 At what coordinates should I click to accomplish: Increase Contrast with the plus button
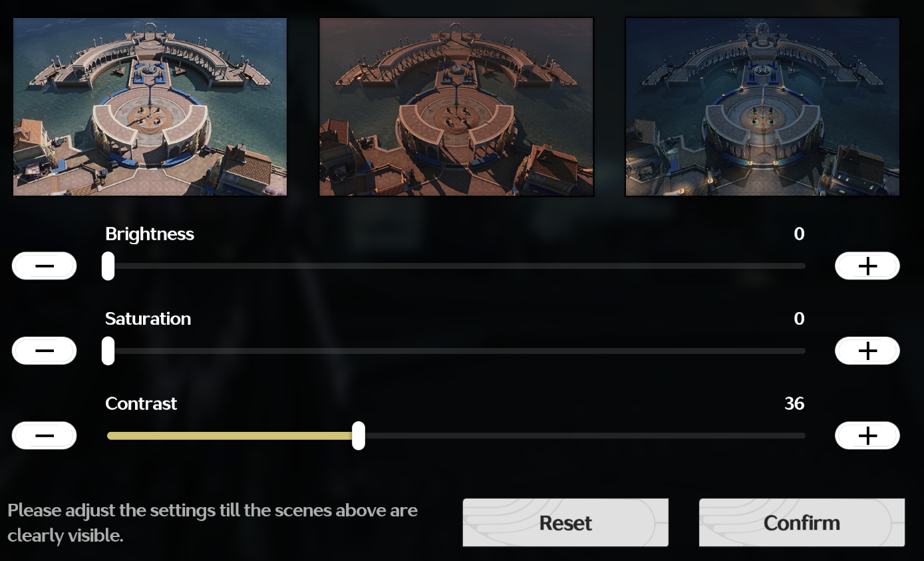click(x=867, y=436)
